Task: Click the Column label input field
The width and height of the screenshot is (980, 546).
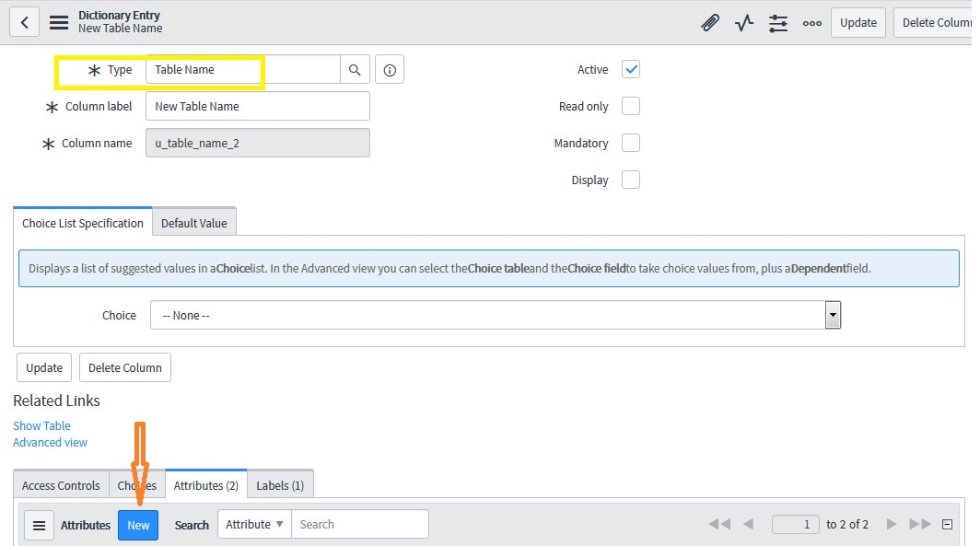Action: click(x=257, y=107)
